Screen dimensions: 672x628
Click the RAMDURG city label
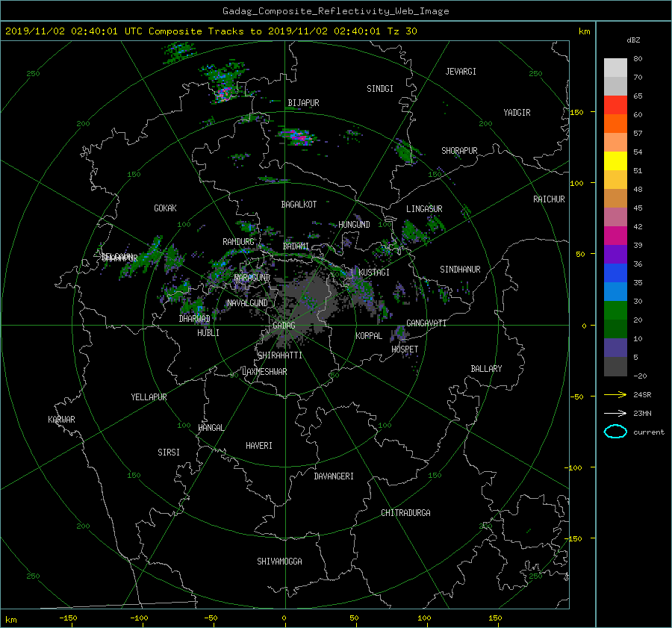[x=238, y=242]
